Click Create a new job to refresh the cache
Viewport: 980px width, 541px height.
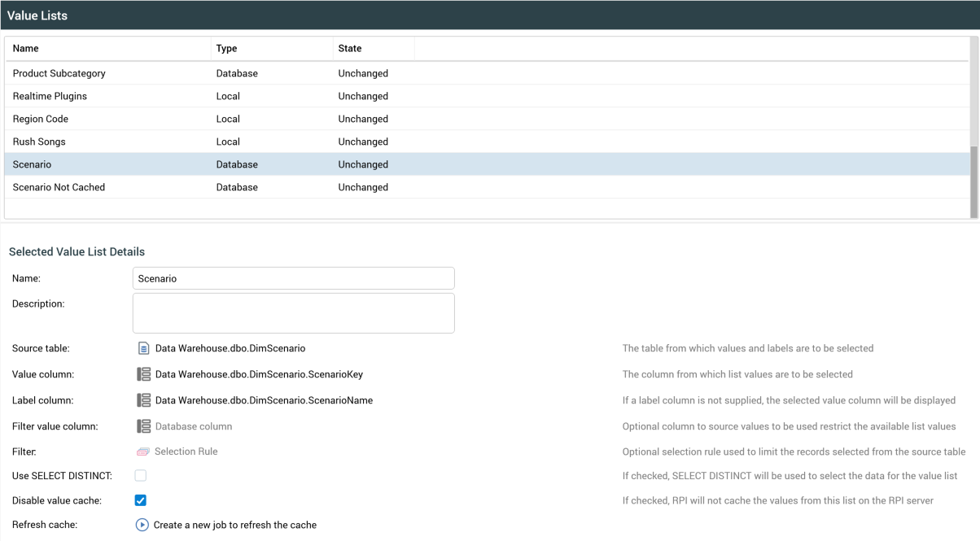coord(235,525)
